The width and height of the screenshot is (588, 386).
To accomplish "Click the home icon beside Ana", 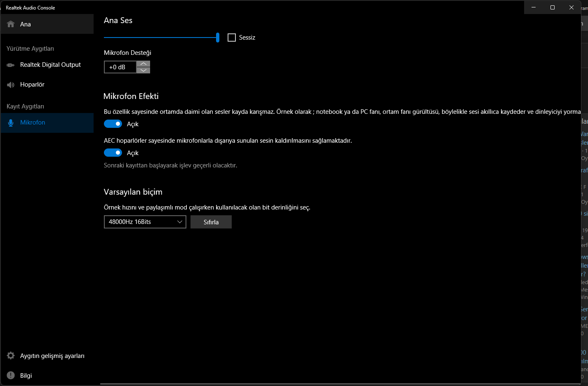I will [x=11, y=24].
